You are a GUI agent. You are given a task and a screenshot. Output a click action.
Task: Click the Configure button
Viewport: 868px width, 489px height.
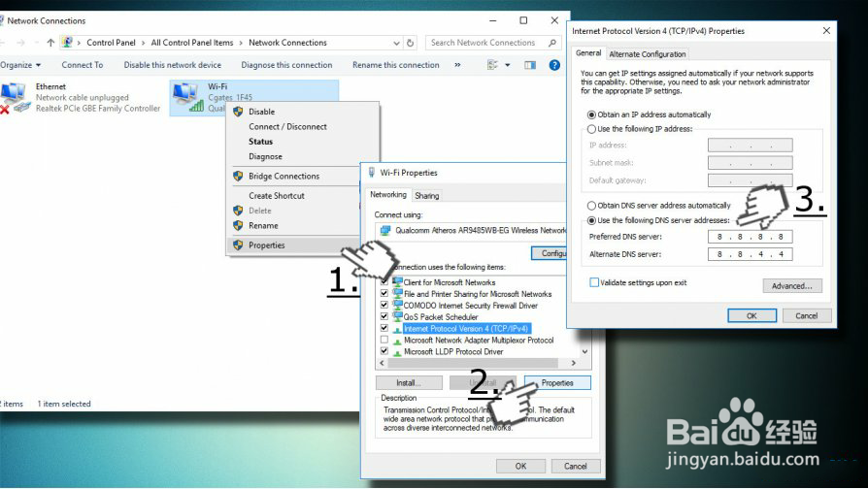[x=550, y=253]
